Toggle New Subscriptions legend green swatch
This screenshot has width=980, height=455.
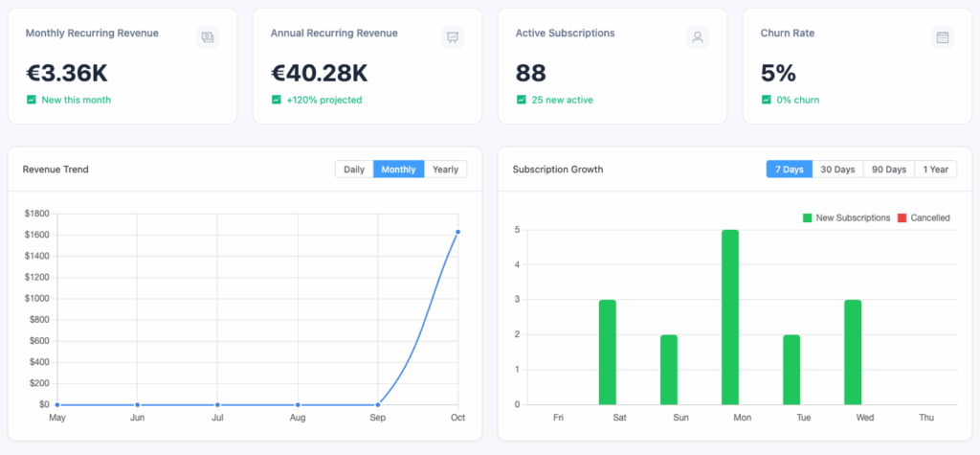point(808,218)
